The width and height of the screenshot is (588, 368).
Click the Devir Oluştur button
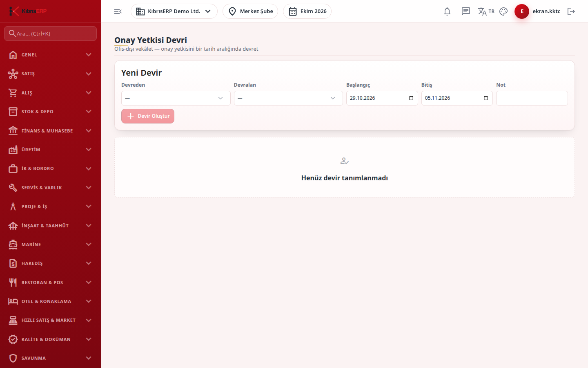(148, 116)
